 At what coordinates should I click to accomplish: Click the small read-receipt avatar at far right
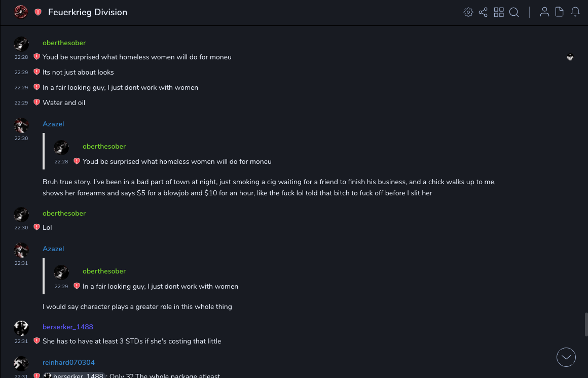click(x=570, y=57)
